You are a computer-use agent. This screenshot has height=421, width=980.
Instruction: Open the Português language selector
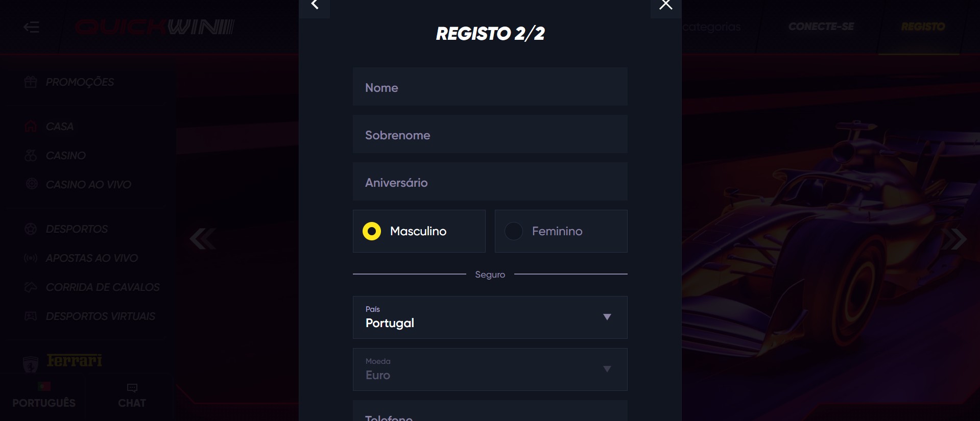tap(44, 396)
